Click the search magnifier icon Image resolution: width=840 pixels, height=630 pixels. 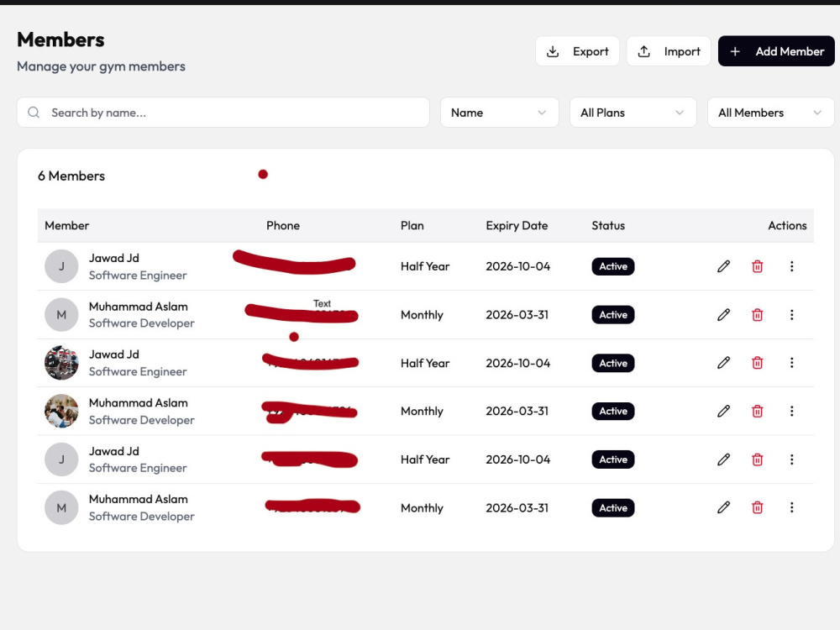34,113
